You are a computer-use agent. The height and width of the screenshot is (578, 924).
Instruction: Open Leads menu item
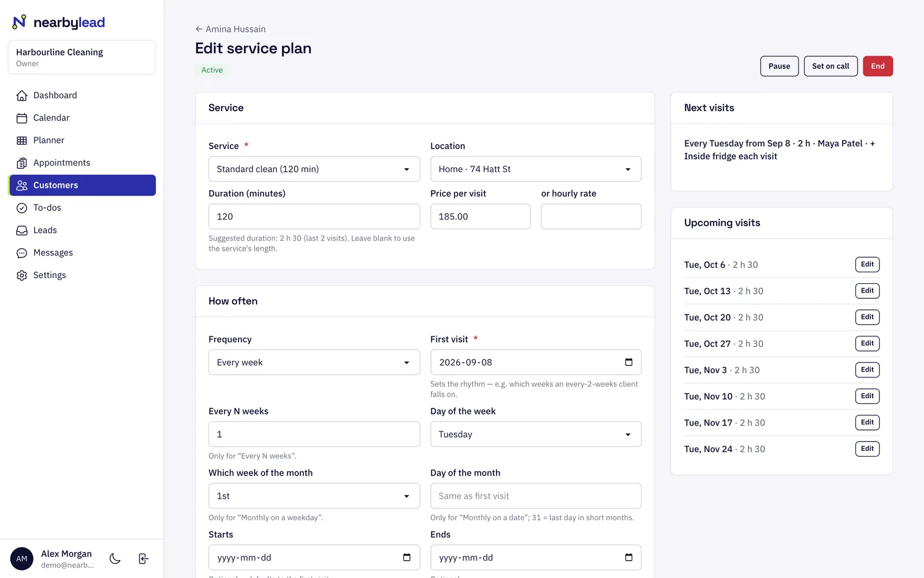[82, 231]
